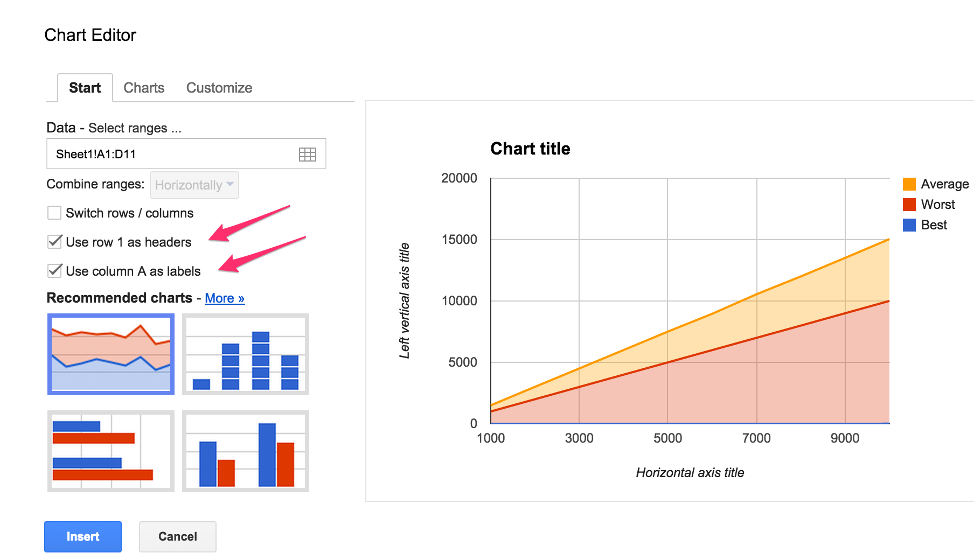Pick the horizontal bar chart thumbnail
Viewport: 974px width, 560px height.
[111, 451]
